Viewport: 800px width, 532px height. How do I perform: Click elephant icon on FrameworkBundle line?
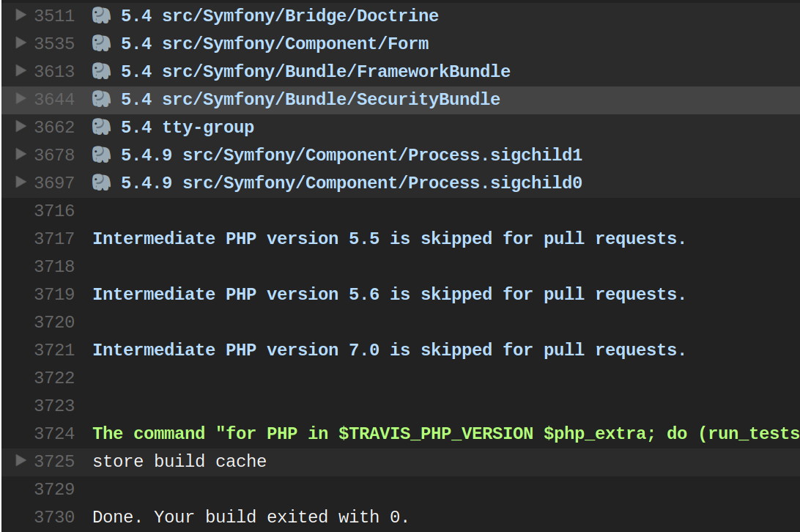[x=101, y=72]
